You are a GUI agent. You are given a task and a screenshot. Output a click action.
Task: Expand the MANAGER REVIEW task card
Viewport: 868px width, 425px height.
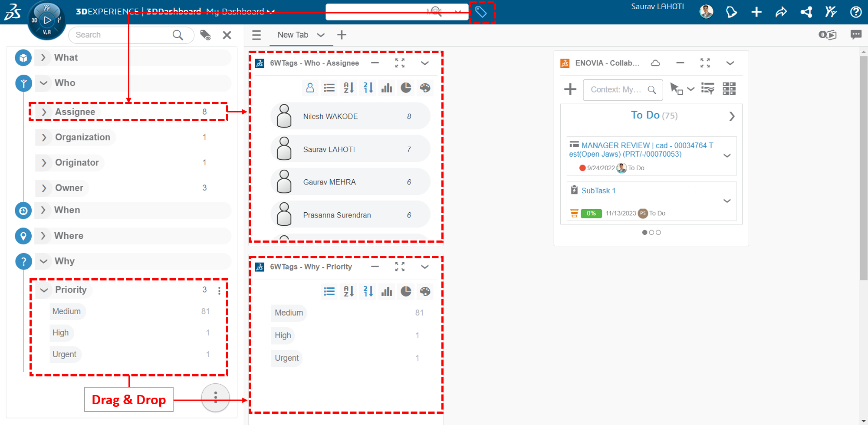[x=727, y=155]
